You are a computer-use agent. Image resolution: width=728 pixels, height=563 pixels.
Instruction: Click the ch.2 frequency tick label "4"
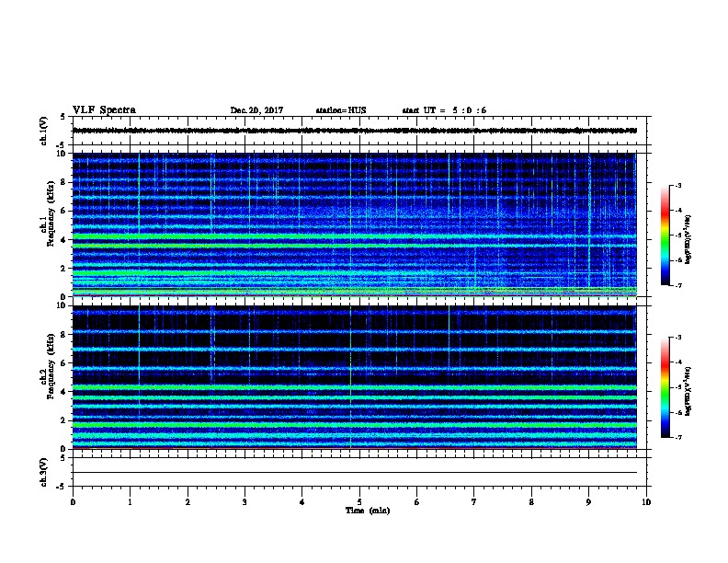tap(65, 392)
